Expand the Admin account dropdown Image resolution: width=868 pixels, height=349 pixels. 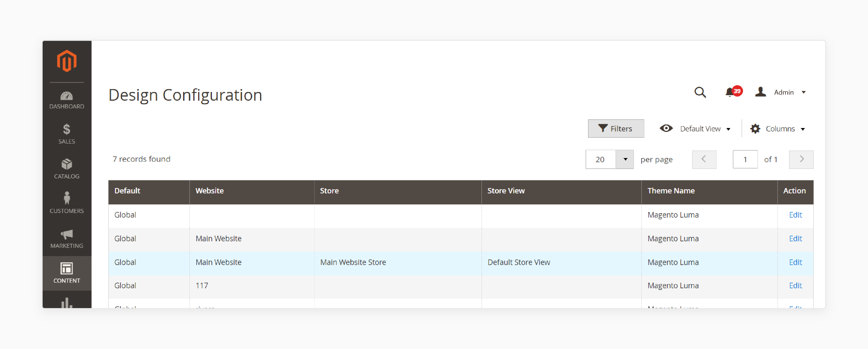click(804, 92)
